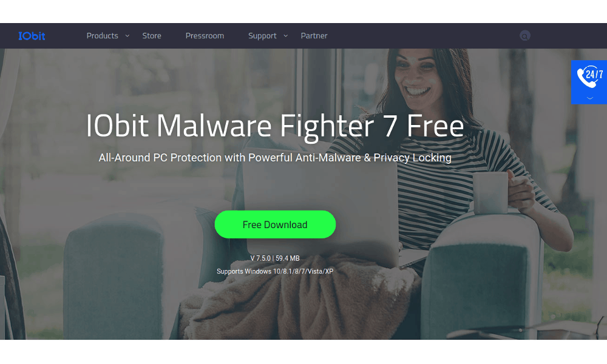Screen dimensions: 607x364
Task: Click the IObit Malware Fighter 7 Free headline
Action: (274, 126)
